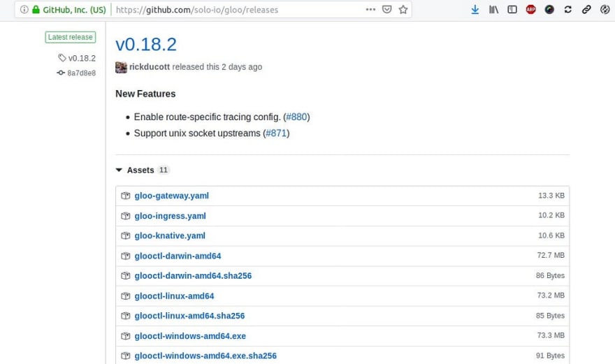The height and width of the screenshot is (364, 615).
Task: Open pull request #871 link
Action: coord(276,133)
